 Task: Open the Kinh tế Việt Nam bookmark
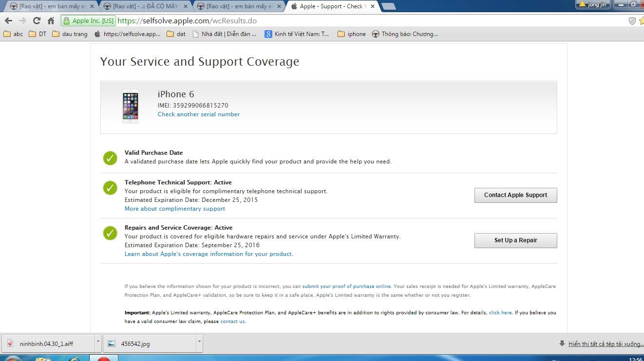297,34
